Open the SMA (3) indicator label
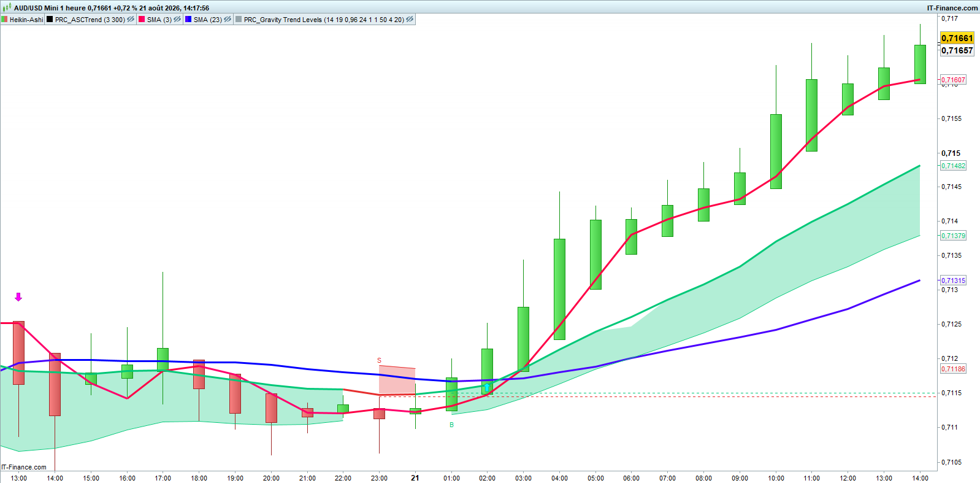Image resolution: width=980 pixels, height=483 pixels. 159,20
